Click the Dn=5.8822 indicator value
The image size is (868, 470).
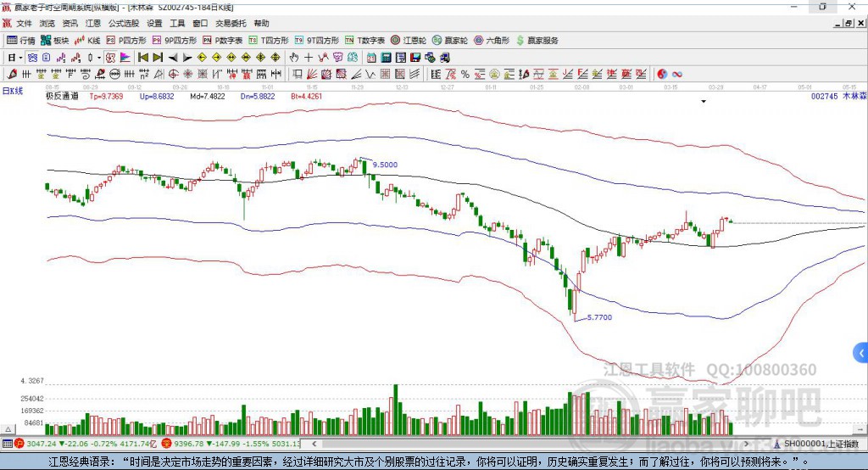point(258,96)
